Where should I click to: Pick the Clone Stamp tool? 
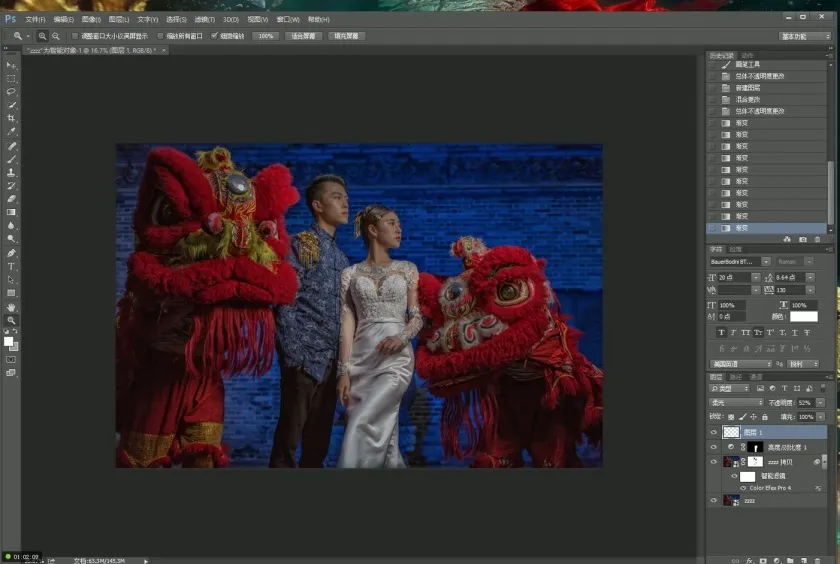[x=12, y=172]
